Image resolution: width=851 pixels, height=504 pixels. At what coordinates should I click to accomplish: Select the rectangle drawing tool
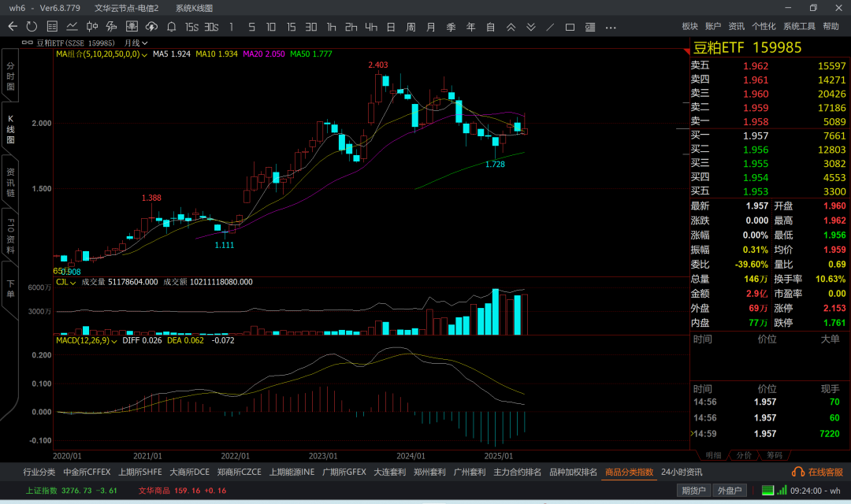570,27
